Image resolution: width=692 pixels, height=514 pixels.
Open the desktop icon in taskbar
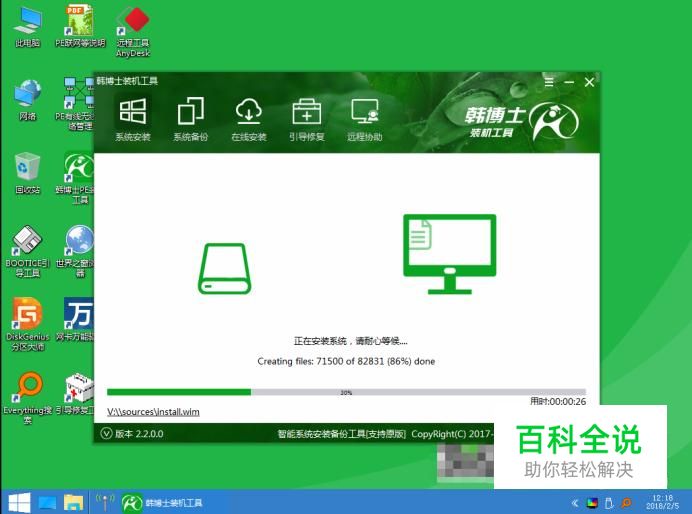(x=47, y=503)
